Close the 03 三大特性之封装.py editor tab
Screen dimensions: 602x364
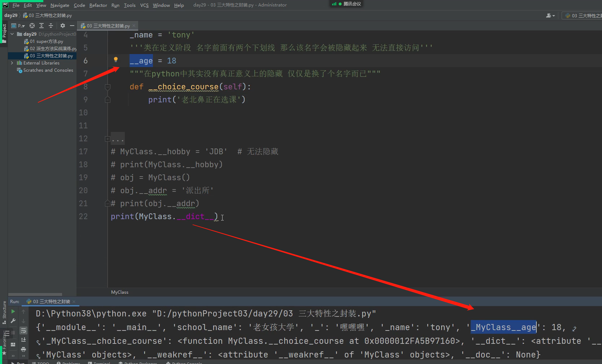click(x=134, y=26)
